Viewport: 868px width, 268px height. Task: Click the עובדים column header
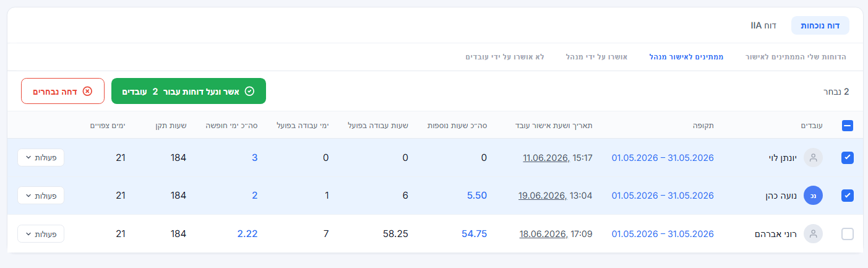coord(810,126)
